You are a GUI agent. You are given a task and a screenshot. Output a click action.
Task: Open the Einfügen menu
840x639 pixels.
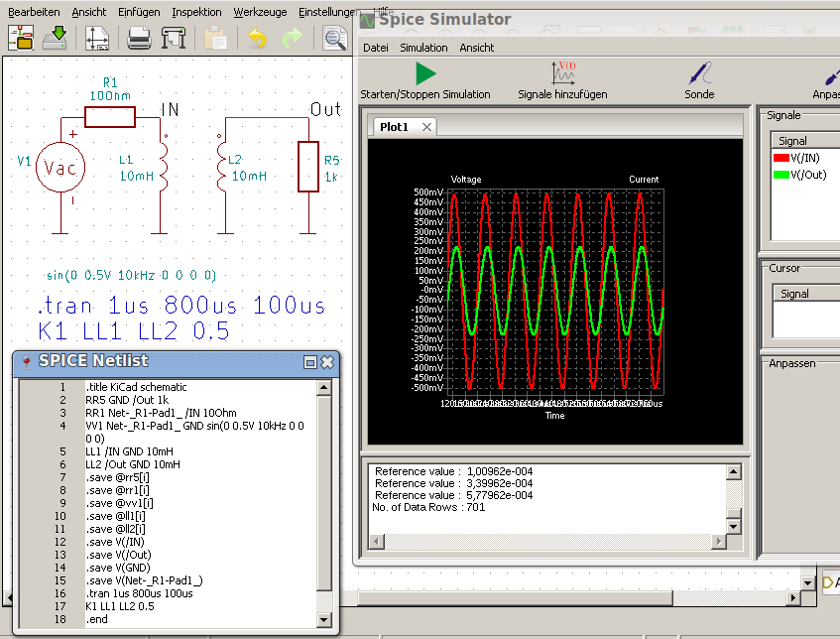tap(139, 12)
